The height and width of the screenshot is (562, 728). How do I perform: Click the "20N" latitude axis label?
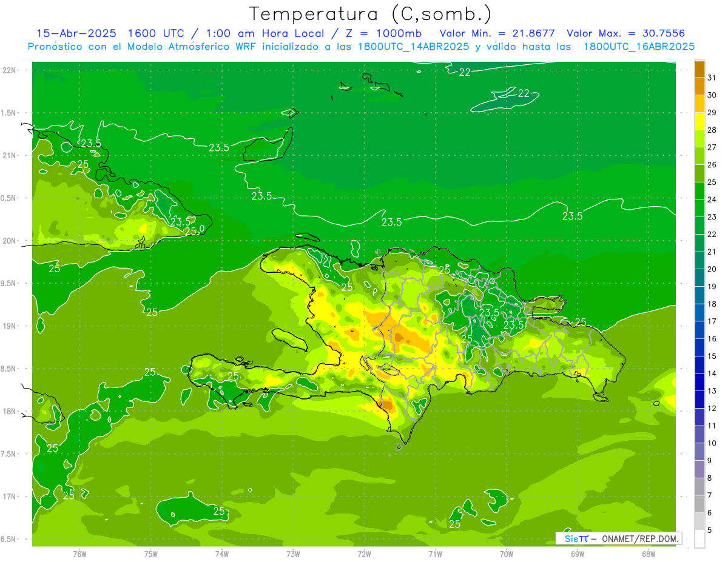click(10, 241)
